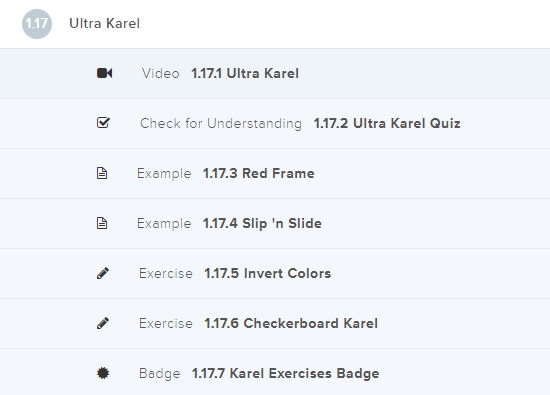
Task: View 1.17.7 Karel Exercises Badge
Action: tap(285, 374)
